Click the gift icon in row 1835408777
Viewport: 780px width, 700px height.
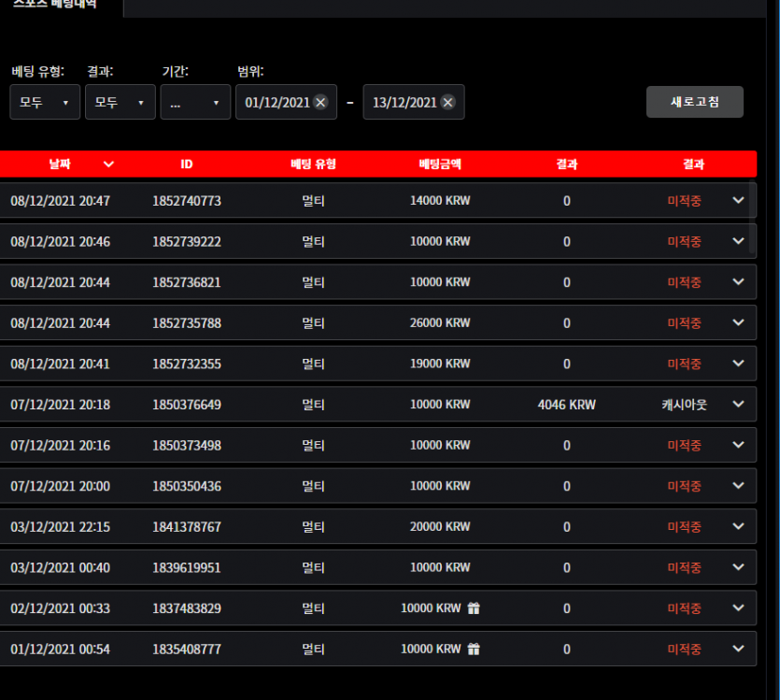click(x=474, y=649)
